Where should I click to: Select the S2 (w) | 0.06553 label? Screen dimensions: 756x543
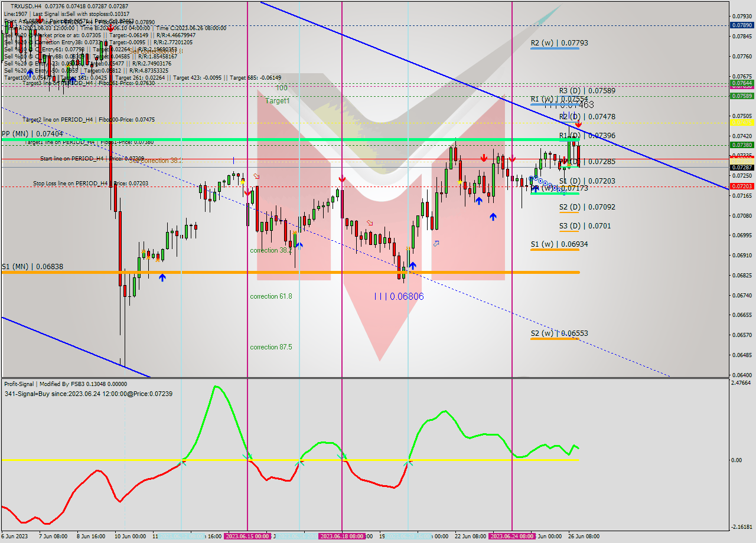point(559,333)
